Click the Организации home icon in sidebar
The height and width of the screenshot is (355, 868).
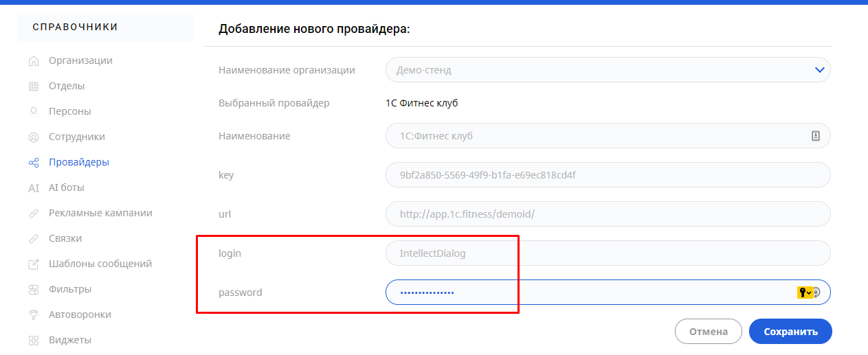click(x=33, y=61)
